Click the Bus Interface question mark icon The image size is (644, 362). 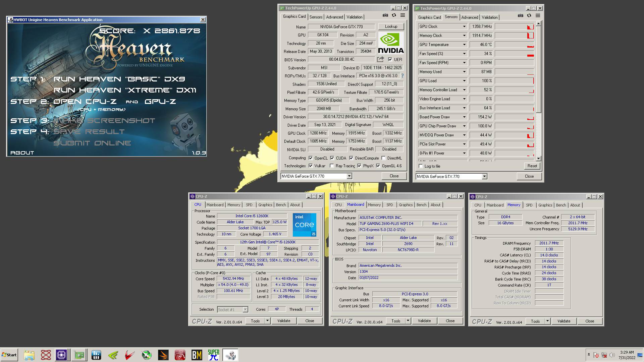tap(402, 76)
